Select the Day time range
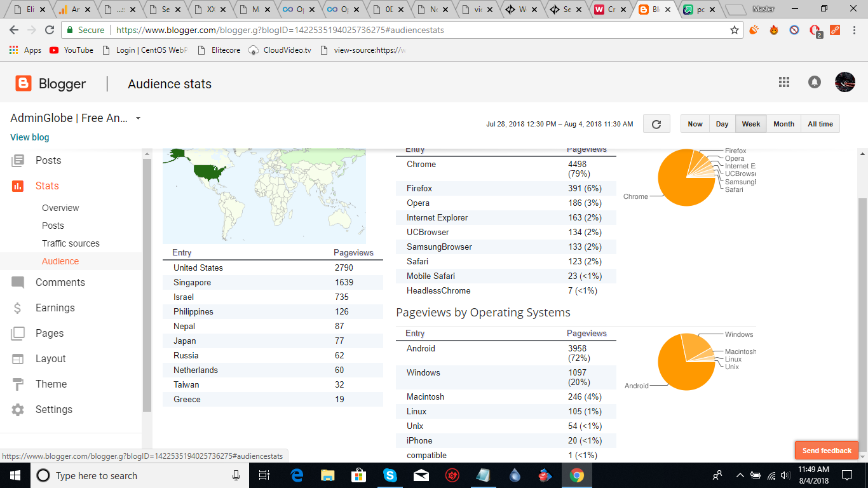868x488 pixels. 722,124
